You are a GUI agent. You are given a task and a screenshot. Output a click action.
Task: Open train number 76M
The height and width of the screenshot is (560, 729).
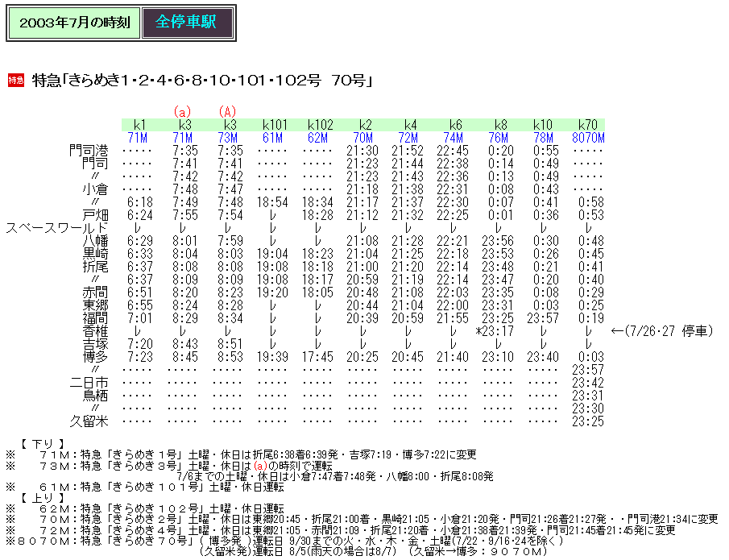click(x=499, y=138)
